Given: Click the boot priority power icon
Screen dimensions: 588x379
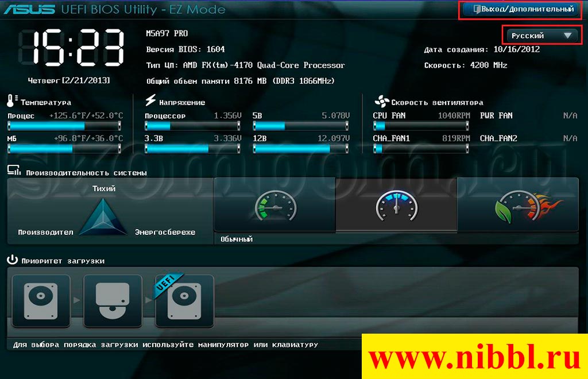Looking at the screenshot, I should [x=13, y=260].
